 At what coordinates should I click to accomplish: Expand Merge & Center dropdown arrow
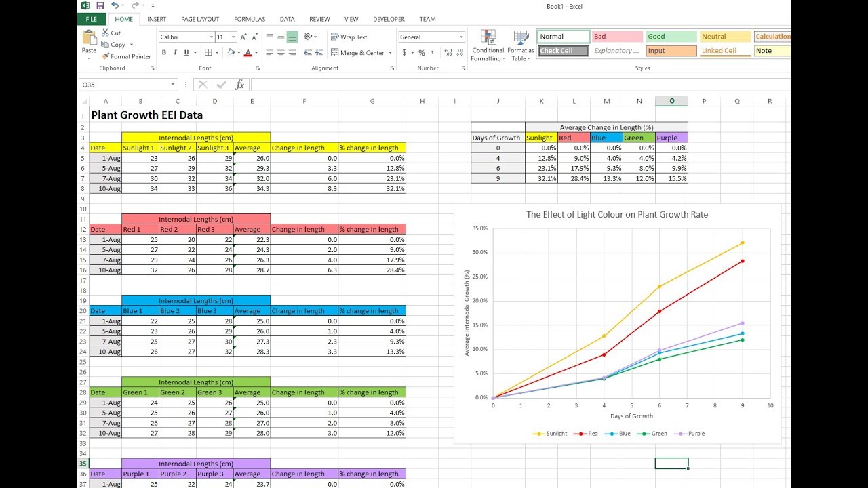click(x=391, y=53)
